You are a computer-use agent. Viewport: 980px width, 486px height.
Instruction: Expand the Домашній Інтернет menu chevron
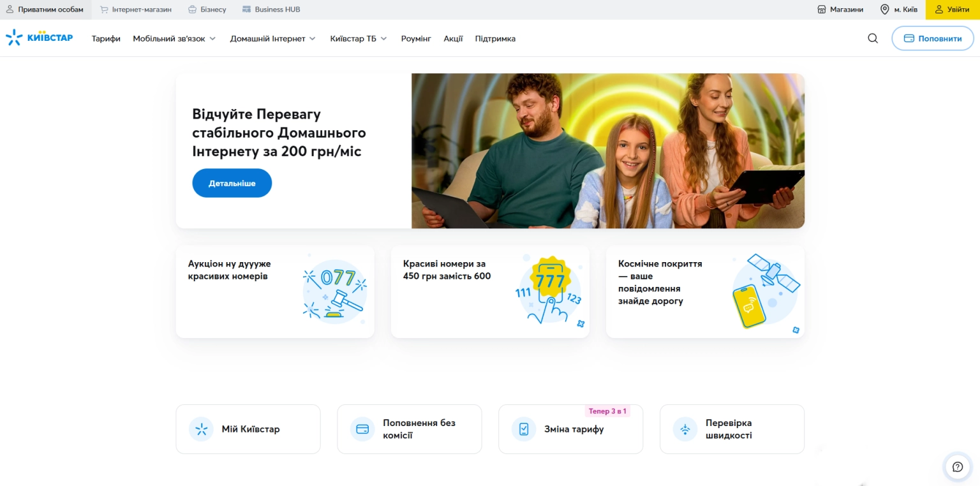313,39
